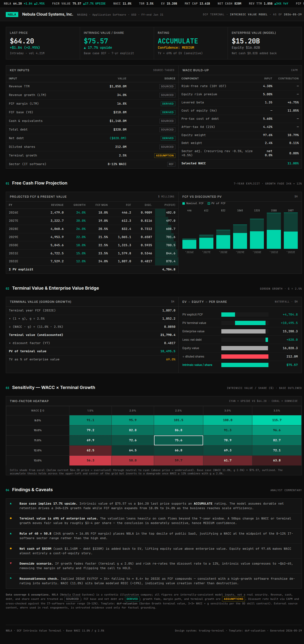Click the ACCUMULATE rating text in Rating card
The height and width of the screenshot is (644, 304).
[x=178, y=41]
